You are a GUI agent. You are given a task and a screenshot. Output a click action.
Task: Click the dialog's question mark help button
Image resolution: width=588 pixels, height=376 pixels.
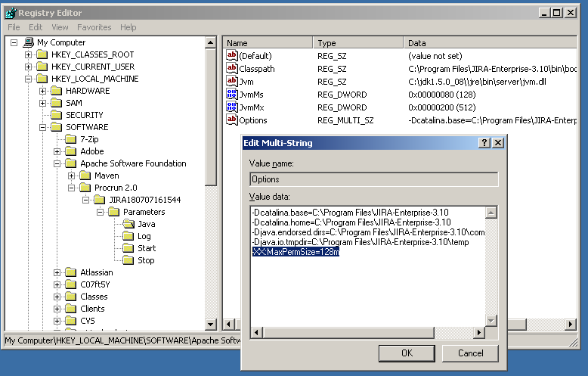[484, 142]
